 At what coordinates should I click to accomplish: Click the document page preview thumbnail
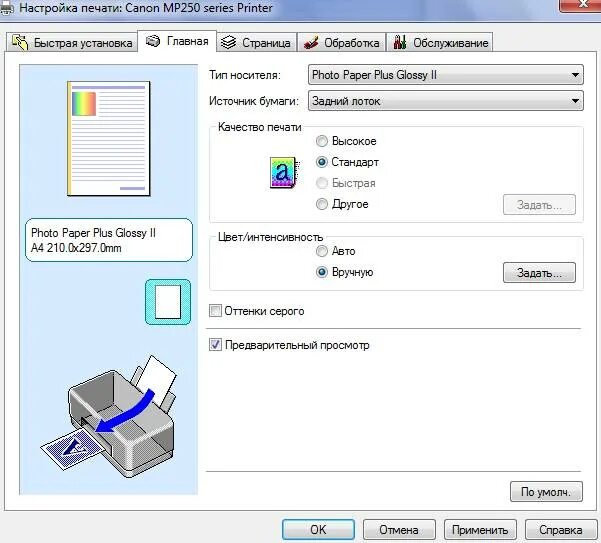coord(109,138)
